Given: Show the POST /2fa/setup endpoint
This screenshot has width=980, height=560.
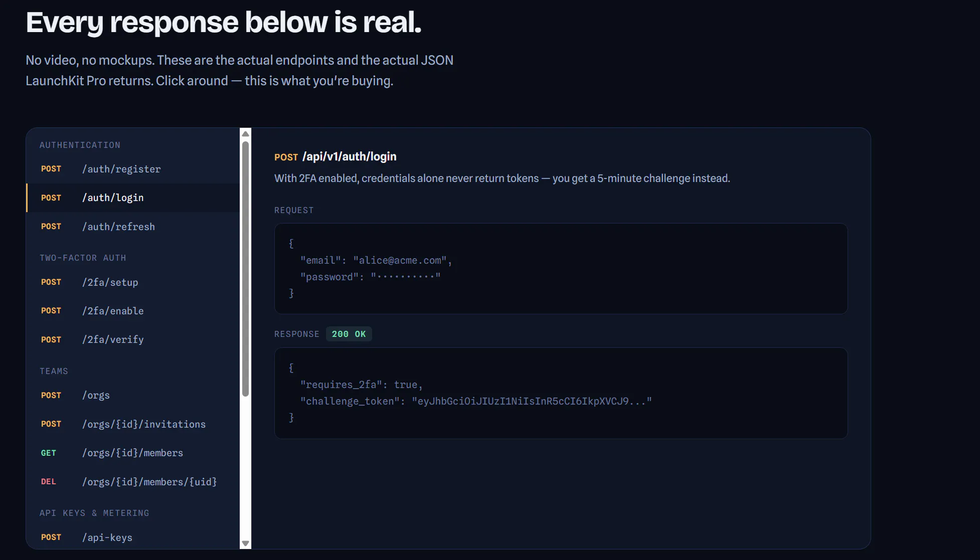Looking at the screenshot, I should [x=133, y=282].
